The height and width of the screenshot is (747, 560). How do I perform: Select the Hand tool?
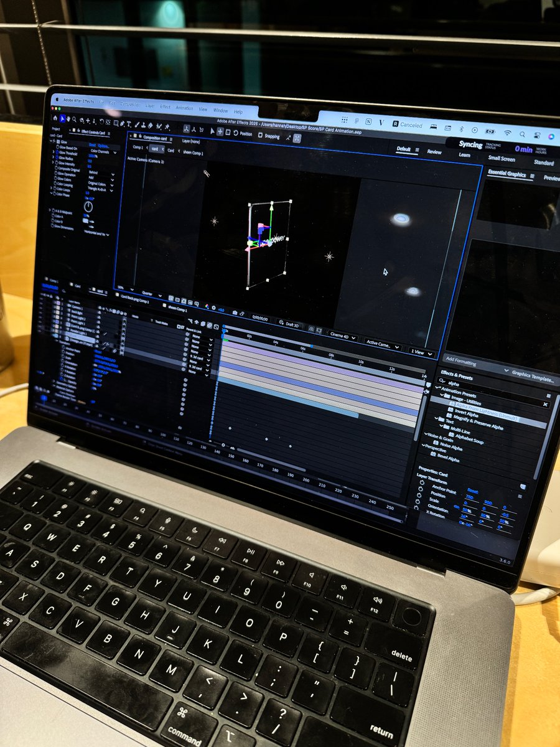[68, 119]
